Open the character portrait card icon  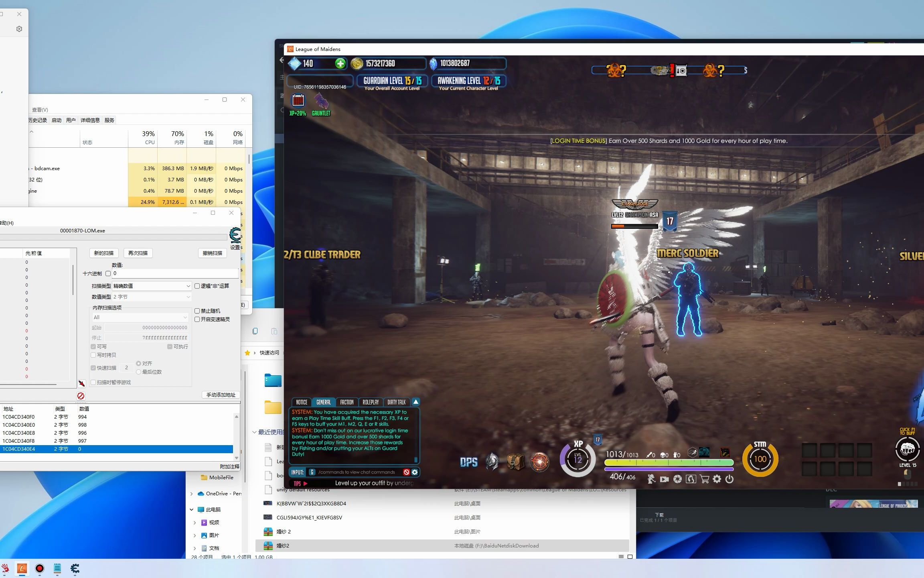coord(691,479)
